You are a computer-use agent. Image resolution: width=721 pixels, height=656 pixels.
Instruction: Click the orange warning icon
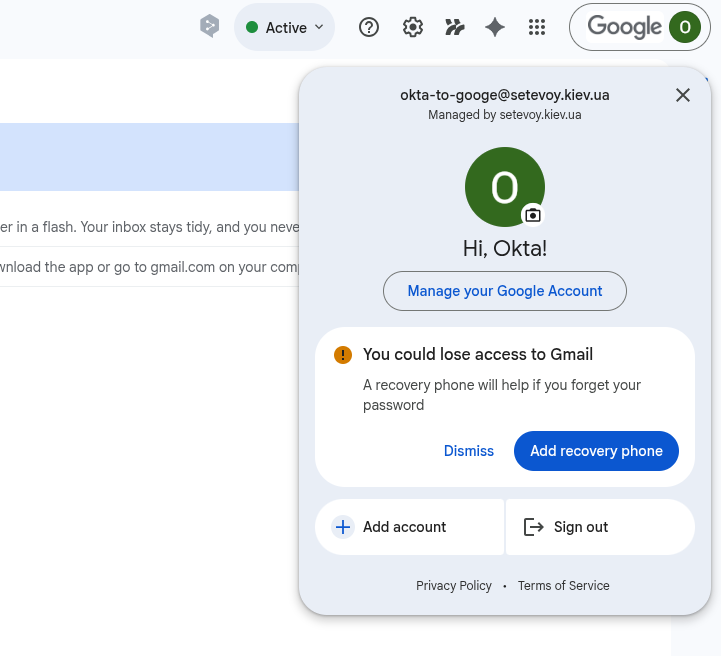click(343, 355)
